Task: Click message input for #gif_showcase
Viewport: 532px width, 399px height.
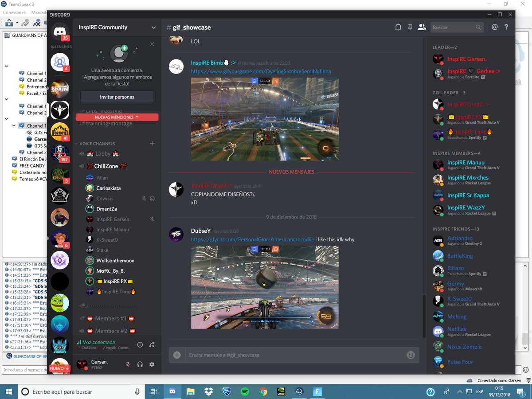Action: 295,355
